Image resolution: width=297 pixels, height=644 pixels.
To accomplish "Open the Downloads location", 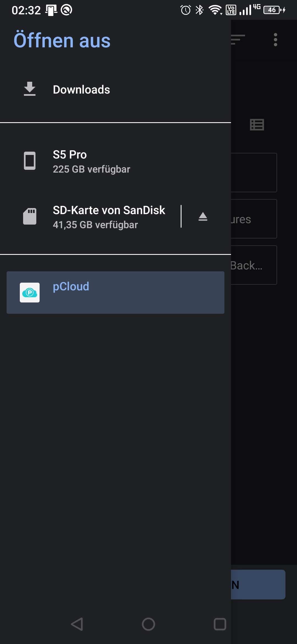I will 116,89.
